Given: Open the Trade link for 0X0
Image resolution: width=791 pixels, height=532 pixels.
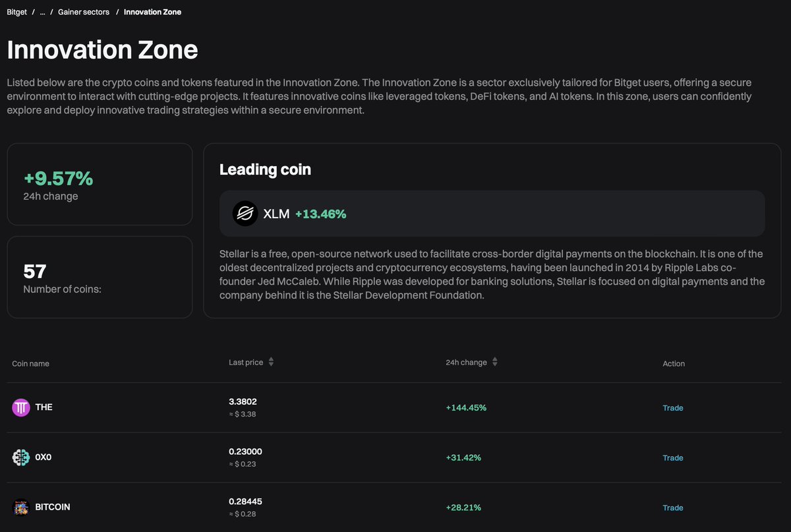Looking at the screenshot, I should [x=672, y=458].
